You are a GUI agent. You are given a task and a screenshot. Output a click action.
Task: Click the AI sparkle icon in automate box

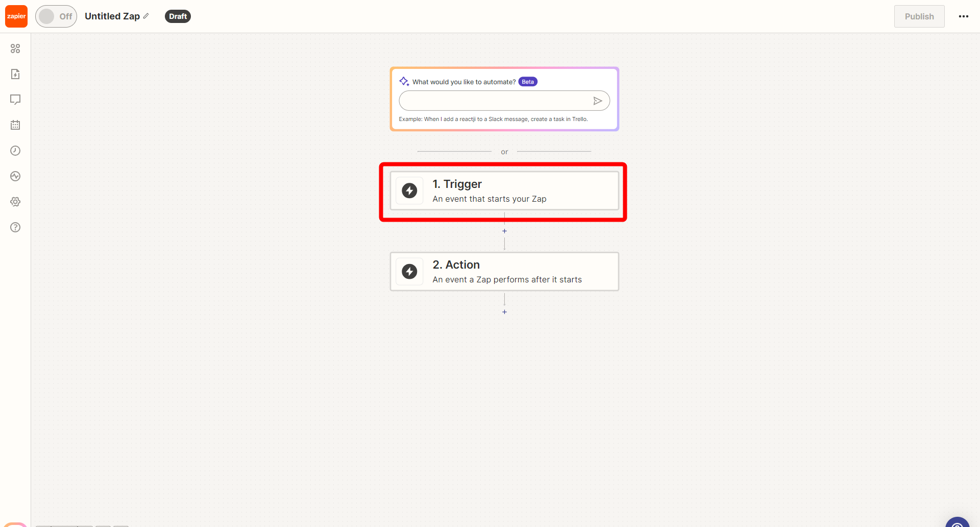click(404, 81)
